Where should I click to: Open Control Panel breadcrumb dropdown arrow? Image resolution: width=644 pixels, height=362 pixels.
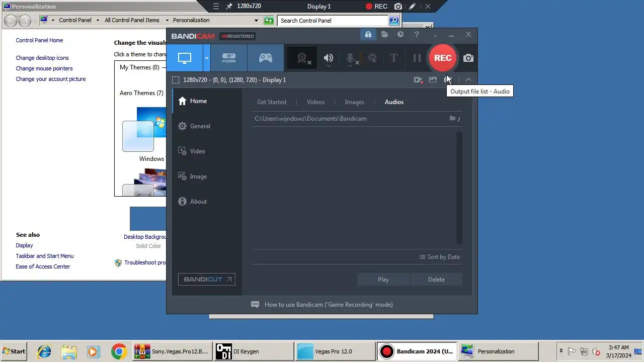[x=98, y=21]
